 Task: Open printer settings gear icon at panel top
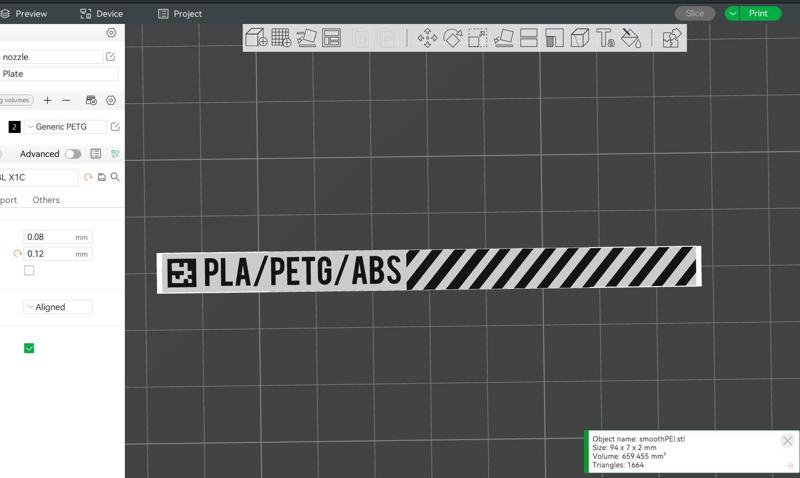point(111,33)
